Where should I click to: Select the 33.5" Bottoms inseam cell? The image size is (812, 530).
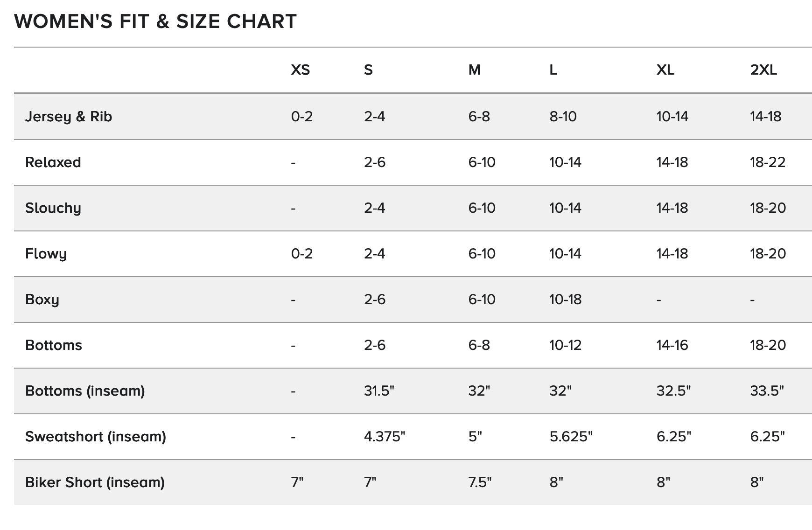pyautogui.click(x=767, y=391)
